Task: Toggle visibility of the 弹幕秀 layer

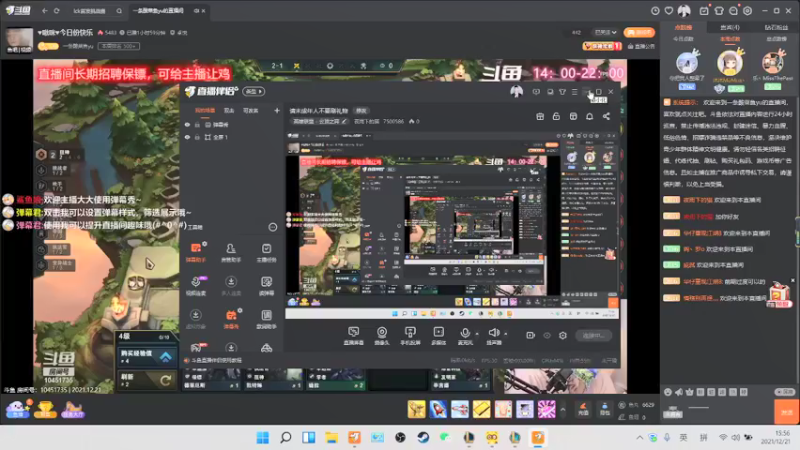Action: coord(187,124)
